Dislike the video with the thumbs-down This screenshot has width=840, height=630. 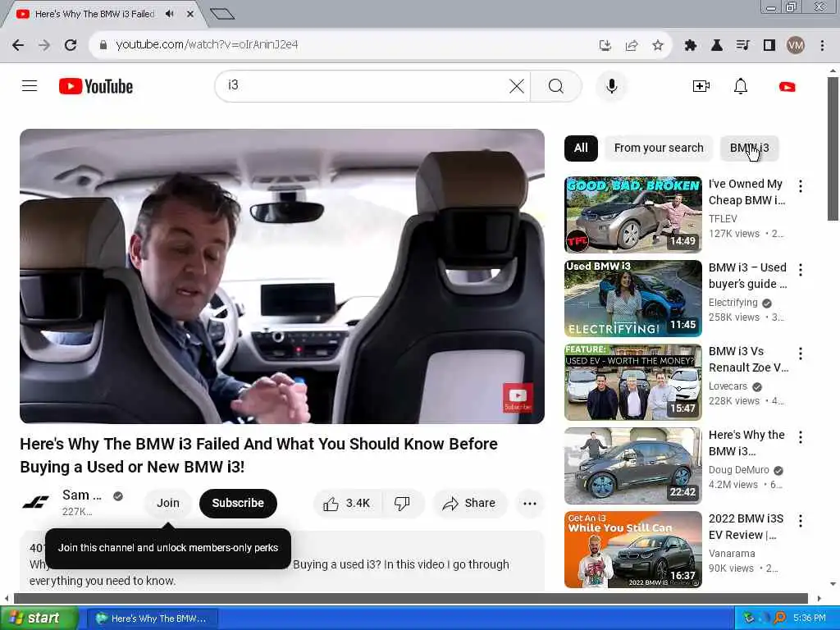402,503
